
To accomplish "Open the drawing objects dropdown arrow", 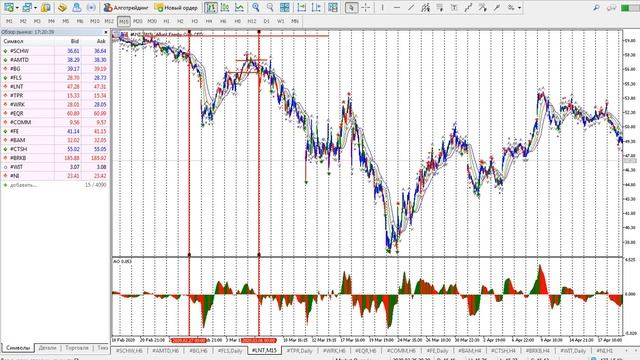I will 519,8.
